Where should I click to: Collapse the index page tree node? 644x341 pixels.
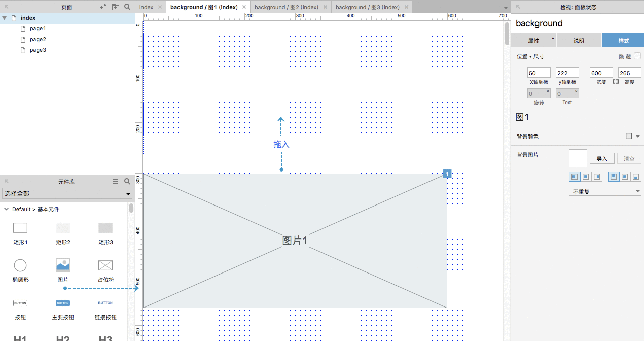[x=5, y=18]
